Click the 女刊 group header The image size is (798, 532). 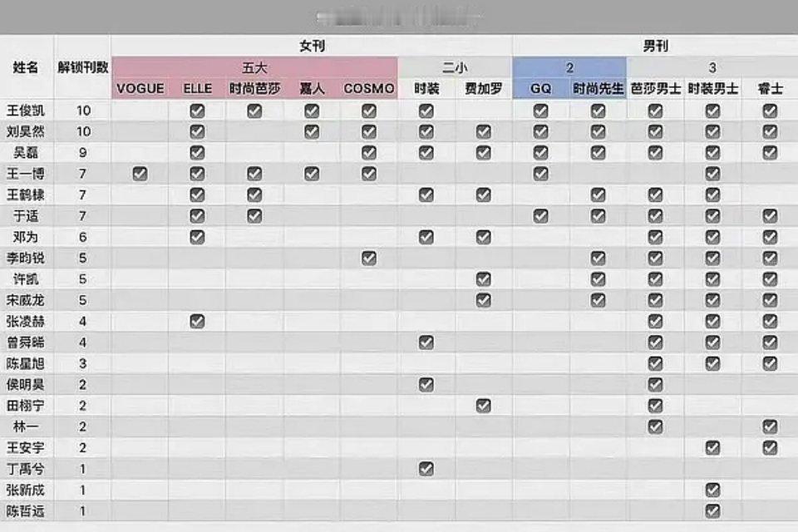coord(312,46)
